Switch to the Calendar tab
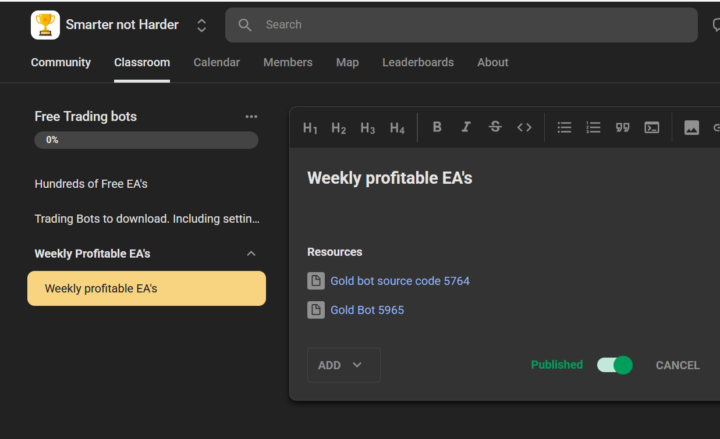Image resolution: width=720 pixels, height=439 pixels. point(216,62)
